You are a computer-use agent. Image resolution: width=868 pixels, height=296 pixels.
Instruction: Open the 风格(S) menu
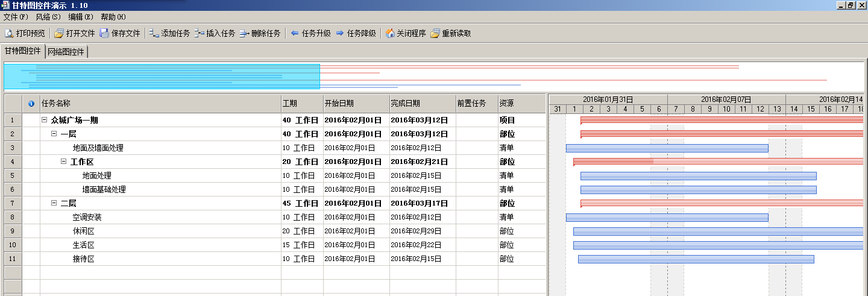point(48,17)
